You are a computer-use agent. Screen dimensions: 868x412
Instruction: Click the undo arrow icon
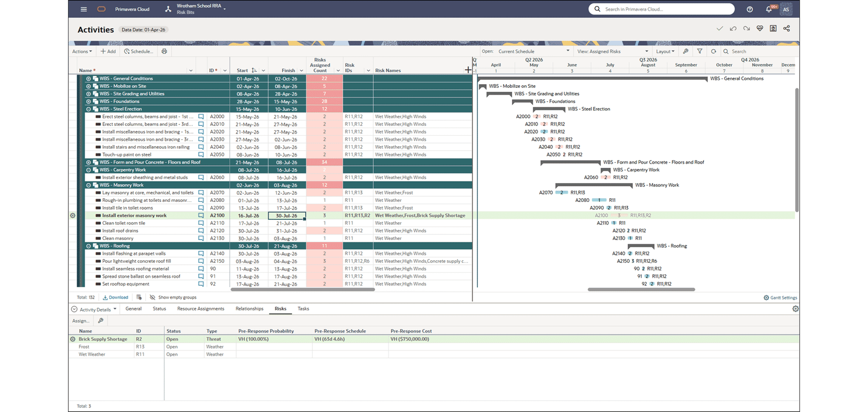point(733,29)
